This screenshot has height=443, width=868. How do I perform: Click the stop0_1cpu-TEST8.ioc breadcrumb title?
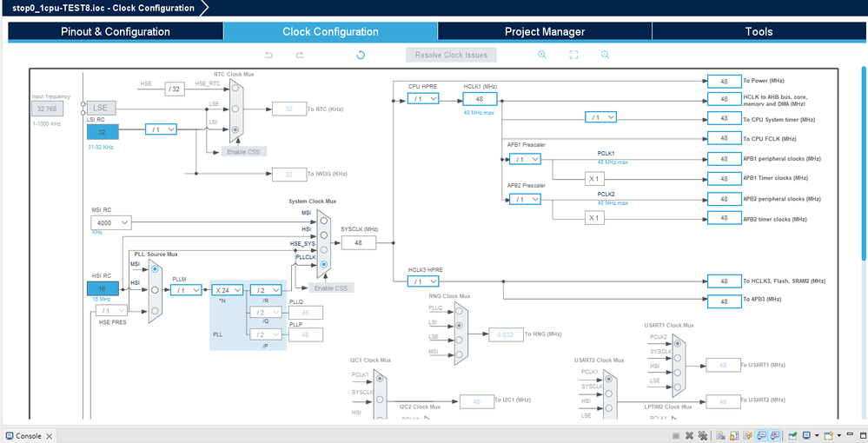(x=103, y=8)
